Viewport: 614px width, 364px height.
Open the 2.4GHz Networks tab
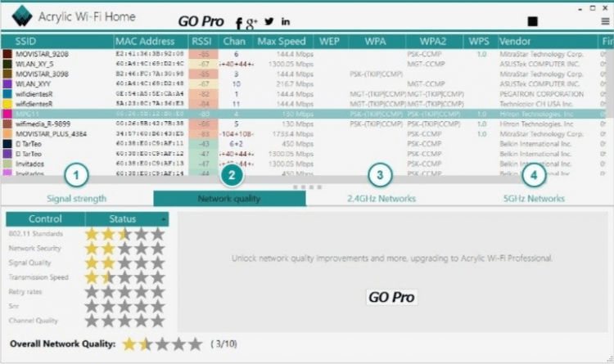tap(381, 198)
